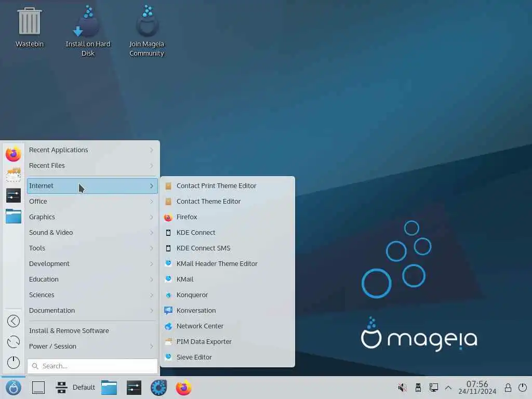Click the back arrow session icon in sidebar
532x399 pixels.
(x=13, y=321)
